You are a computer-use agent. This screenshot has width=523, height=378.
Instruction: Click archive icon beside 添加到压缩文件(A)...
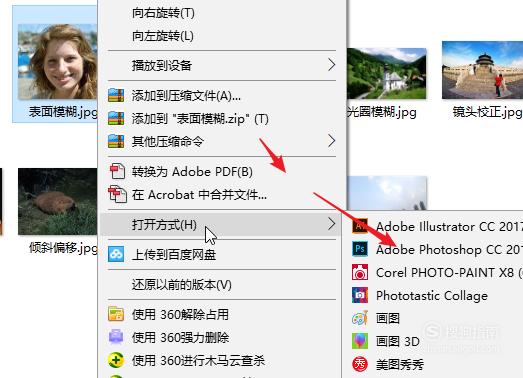(x=116, y=95)
